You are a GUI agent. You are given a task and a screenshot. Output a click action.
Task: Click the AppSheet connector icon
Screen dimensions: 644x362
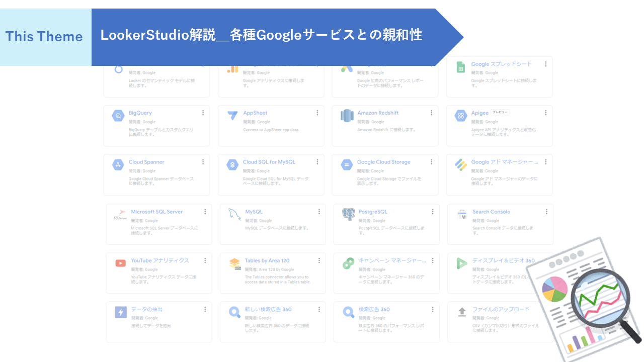point(232,116)
